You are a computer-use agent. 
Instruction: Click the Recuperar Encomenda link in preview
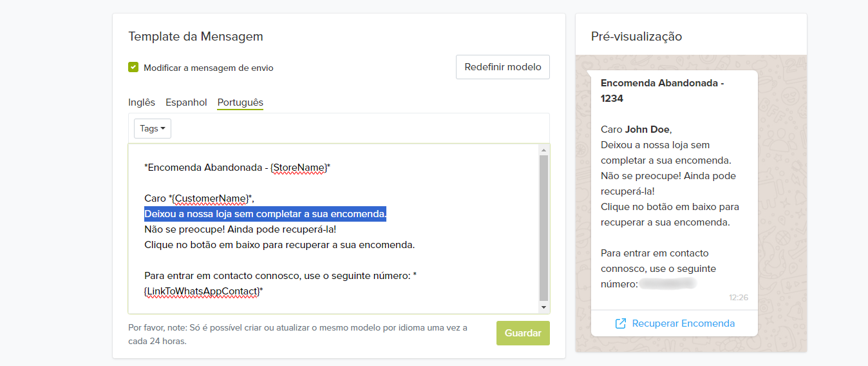pos(683,323)
